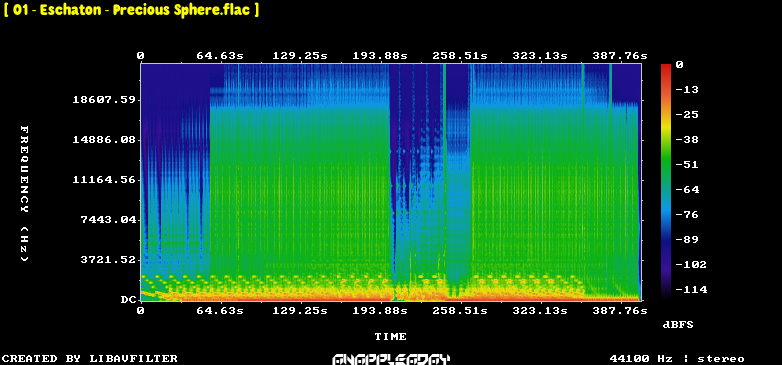Click the 323.13s label on bottom time axis

pyautogui.click(x=540, y=311)
